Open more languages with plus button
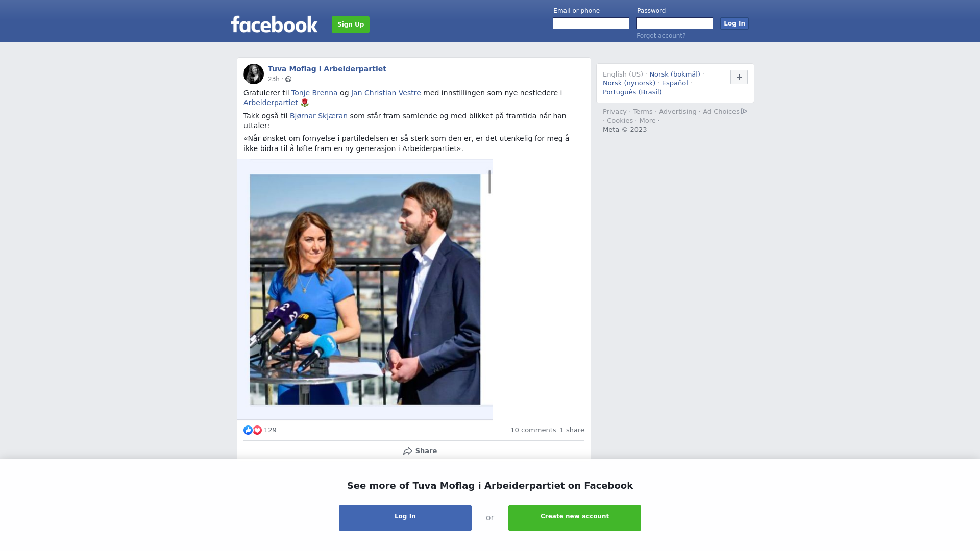The width and height of the screenshot is (980, 551). point(739,77)
